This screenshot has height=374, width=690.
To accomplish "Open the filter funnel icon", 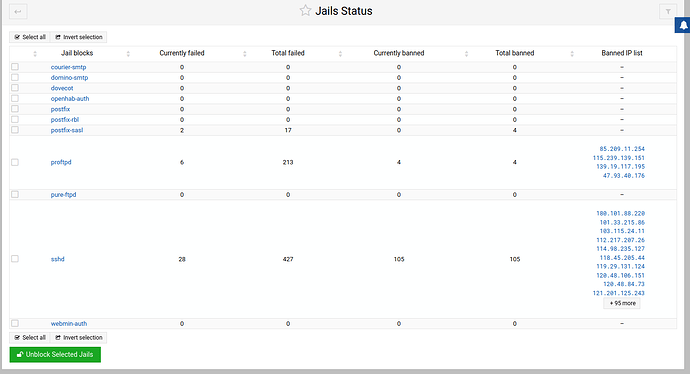I will click(668, 11).
